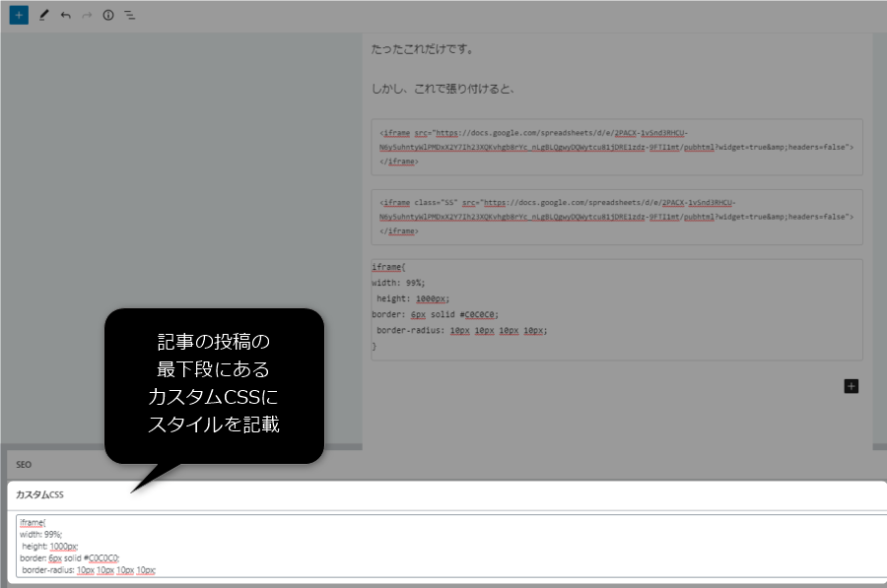The width and height of the screenshot is (887, 588).
Task: Select the iframe class="SS" code block
Action: (x=617, y=217)
